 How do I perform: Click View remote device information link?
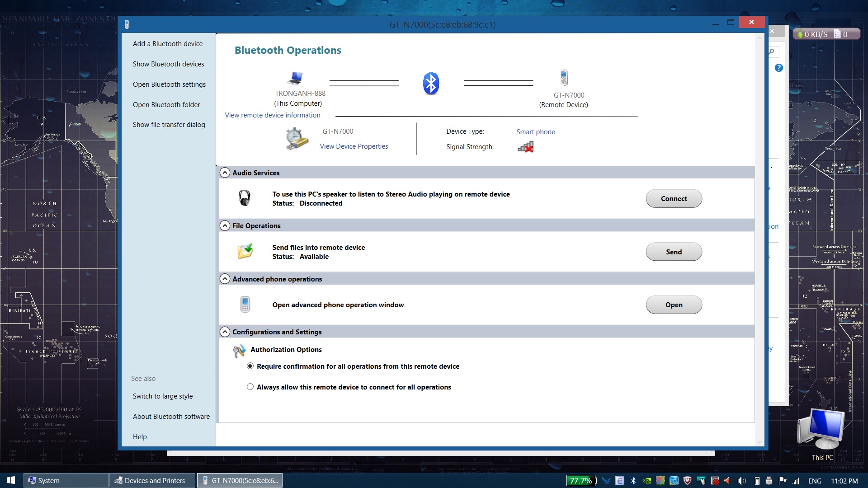273,115
